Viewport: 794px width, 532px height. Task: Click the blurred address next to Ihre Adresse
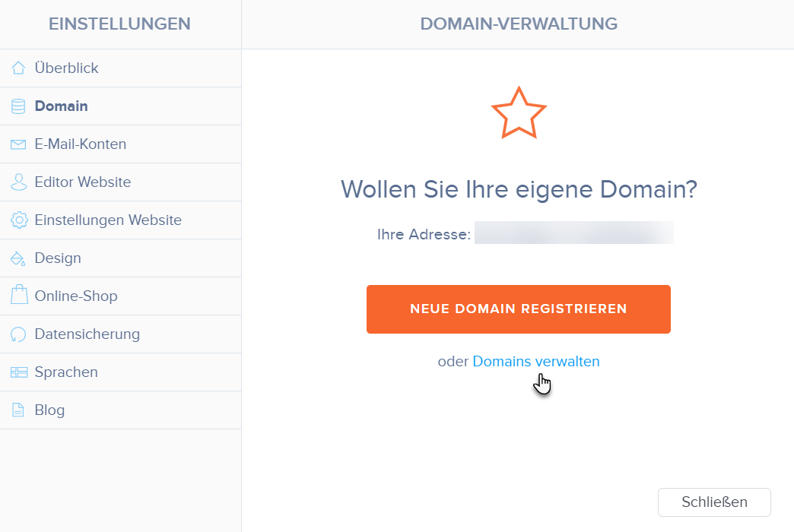point(574,233)
